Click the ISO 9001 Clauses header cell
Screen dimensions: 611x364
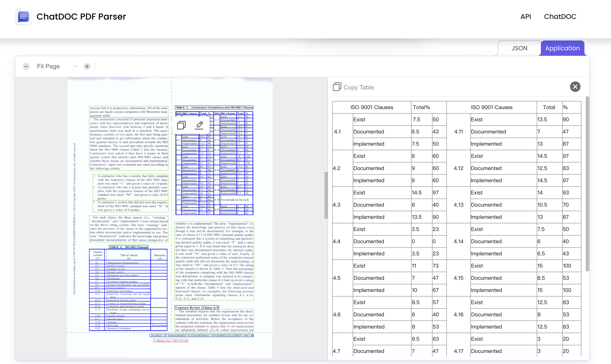tap(372, 107)
